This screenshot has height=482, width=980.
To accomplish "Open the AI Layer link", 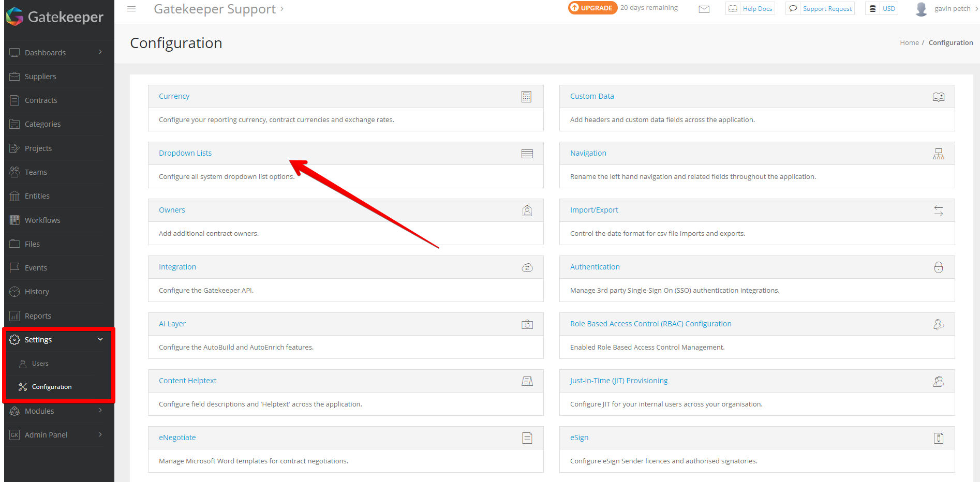I will [x=172, y=324].
